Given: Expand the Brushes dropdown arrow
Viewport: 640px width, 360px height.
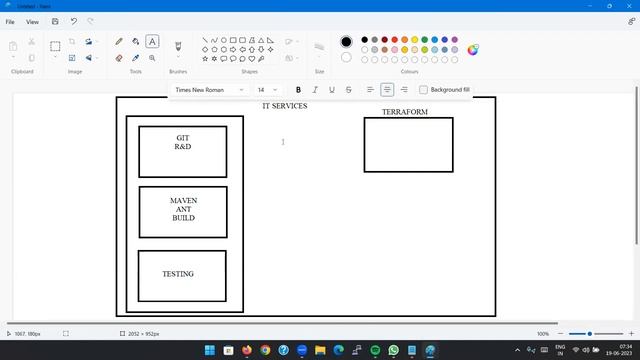Looking at the screenshot, I should pyautogui.click(x=178, y=58).
